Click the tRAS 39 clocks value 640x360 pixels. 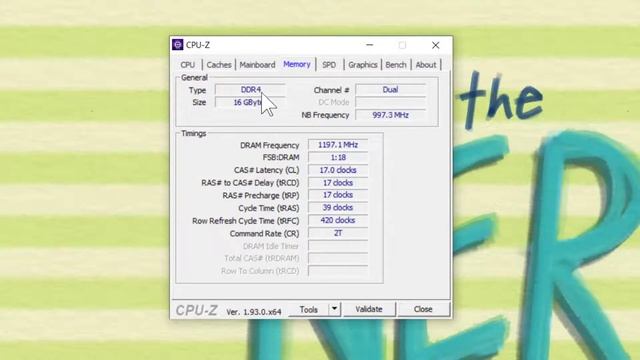point(338,208)
